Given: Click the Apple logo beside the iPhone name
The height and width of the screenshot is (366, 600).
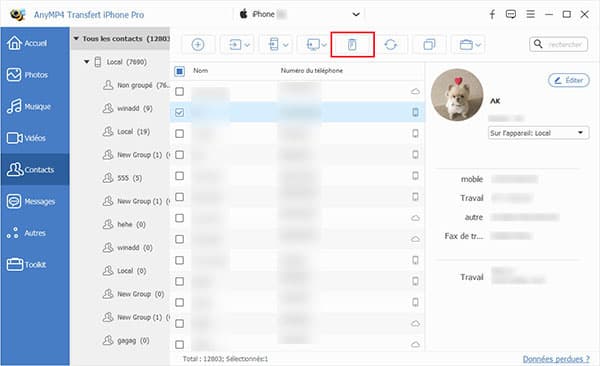Looking at the screenshot, I should (x=243, y=14).
